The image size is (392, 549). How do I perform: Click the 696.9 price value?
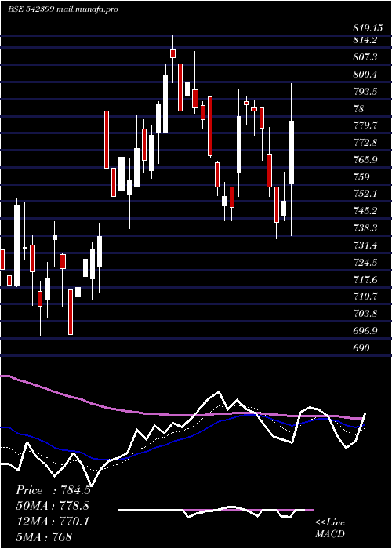point(365,330)
